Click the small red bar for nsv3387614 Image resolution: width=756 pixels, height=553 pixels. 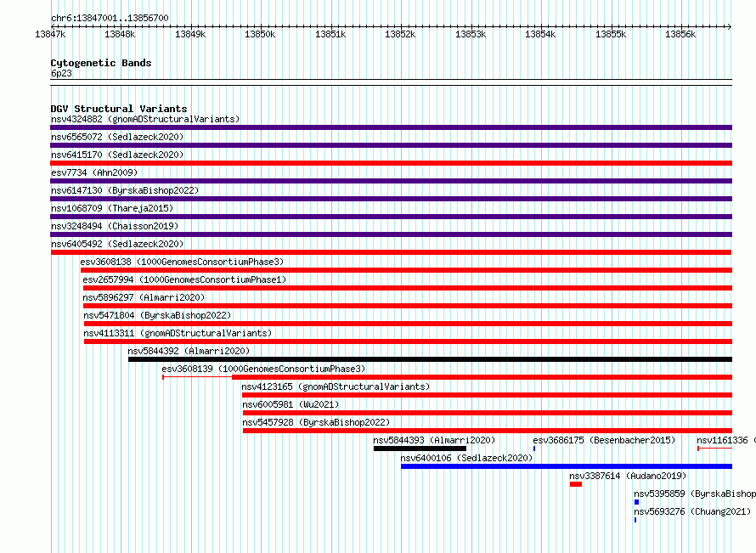point(576,484)
